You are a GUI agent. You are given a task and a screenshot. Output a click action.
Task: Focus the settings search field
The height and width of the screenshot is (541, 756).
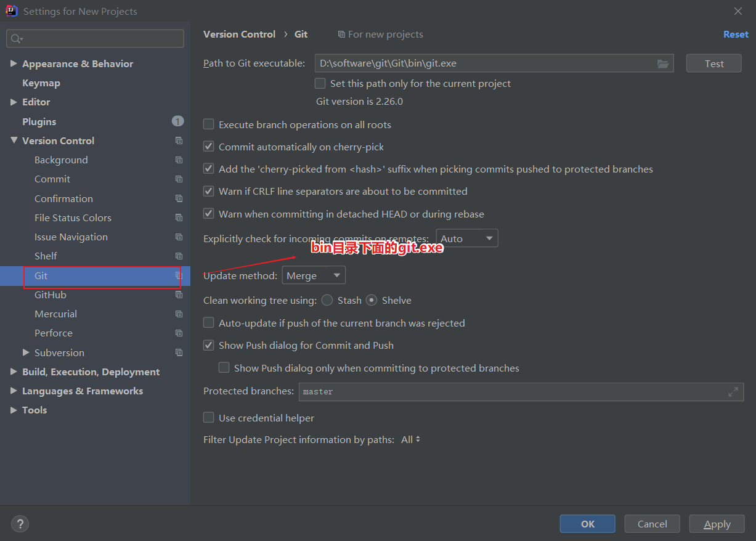tap(96, 38)
